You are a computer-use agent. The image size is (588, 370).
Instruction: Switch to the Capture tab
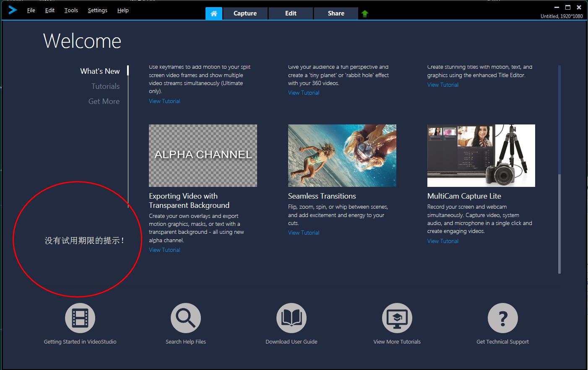coord(245,13)
